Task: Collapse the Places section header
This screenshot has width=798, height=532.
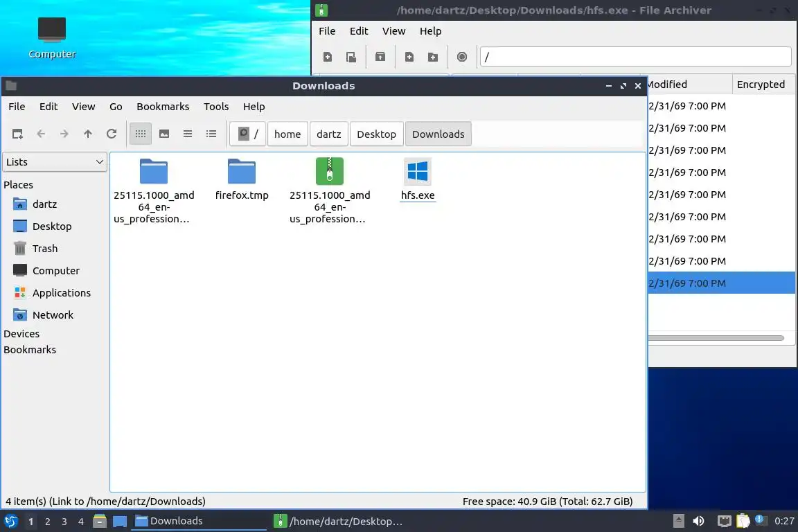Action: (x=18, y=185)
